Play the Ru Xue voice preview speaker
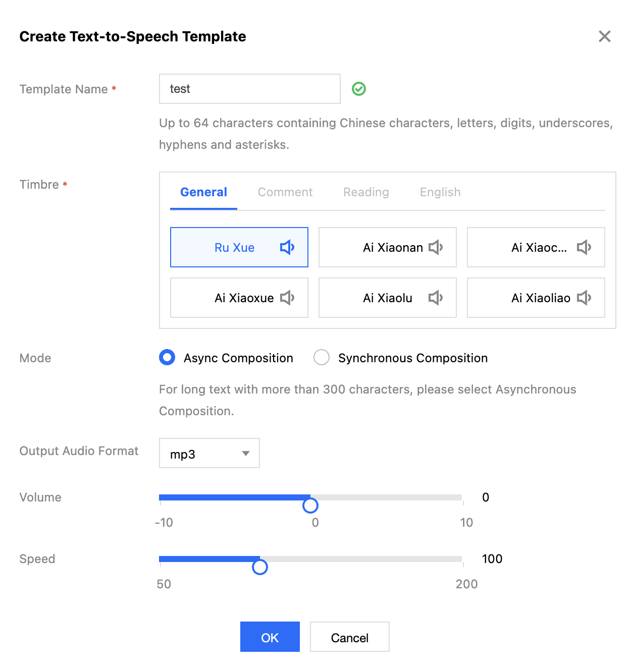The image size is (633, 672). click(287, 247)
